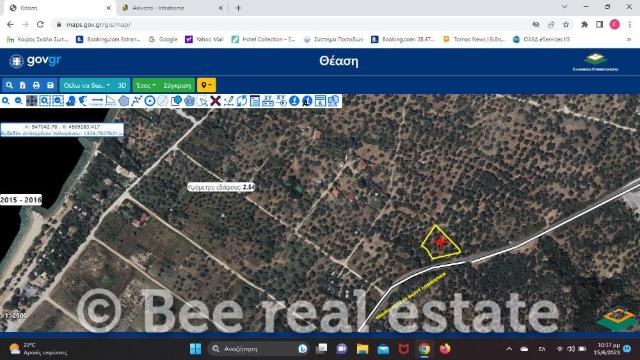The width and height of the screenshot is (640, 360).
Task: Select the zoom in magnifier tool
Action: 6,101
